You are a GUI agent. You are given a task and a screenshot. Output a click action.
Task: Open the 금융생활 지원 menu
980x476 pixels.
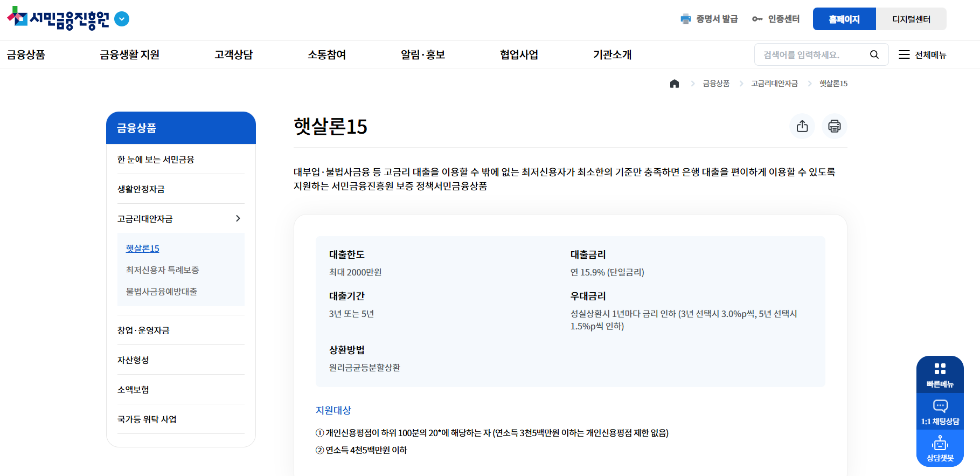(129, 54)
